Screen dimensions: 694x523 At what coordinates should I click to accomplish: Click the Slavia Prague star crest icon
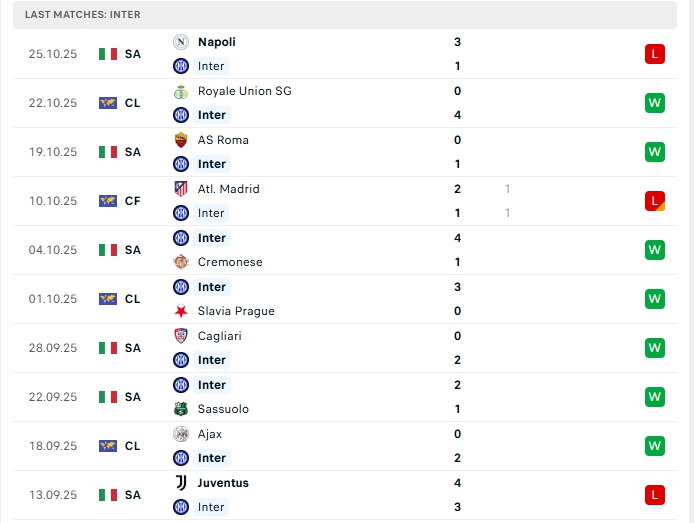[x=181, y=311]
